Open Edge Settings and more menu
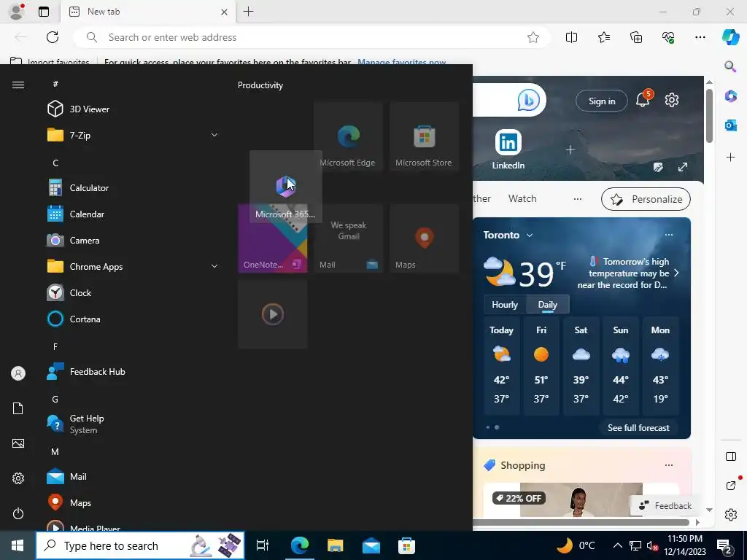 click(x=700, y=37)
